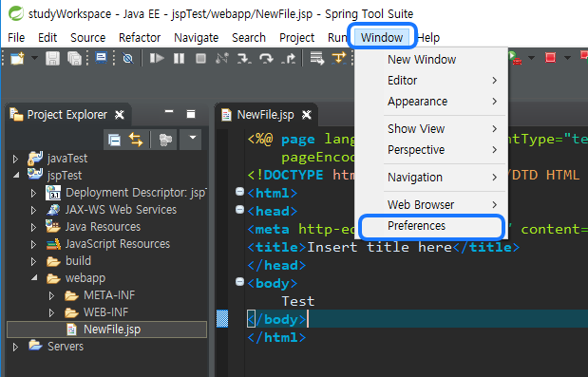Click the Step Return icon
Viewport: 588px width, 377px height.
(289, 59)
